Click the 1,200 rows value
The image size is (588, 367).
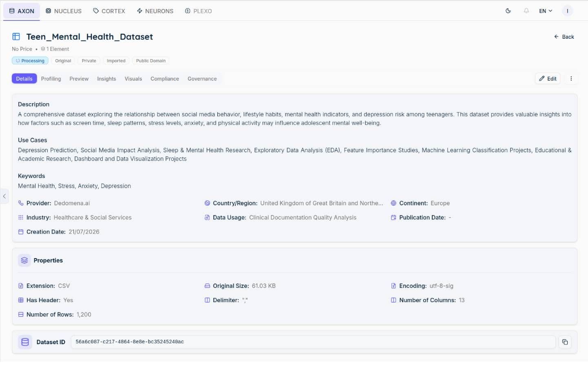pyautogui.click(x=84, y=314)
